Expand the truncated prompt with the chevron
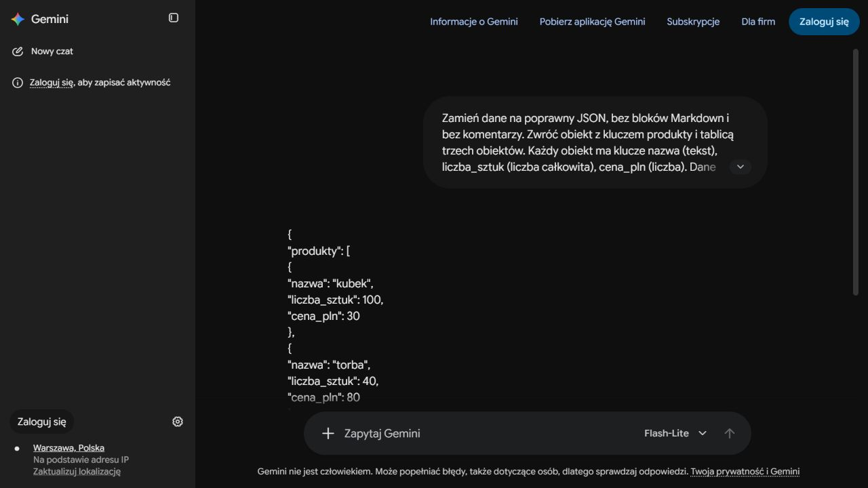Viewport: 868px width, 488px height. pos(741,167)
